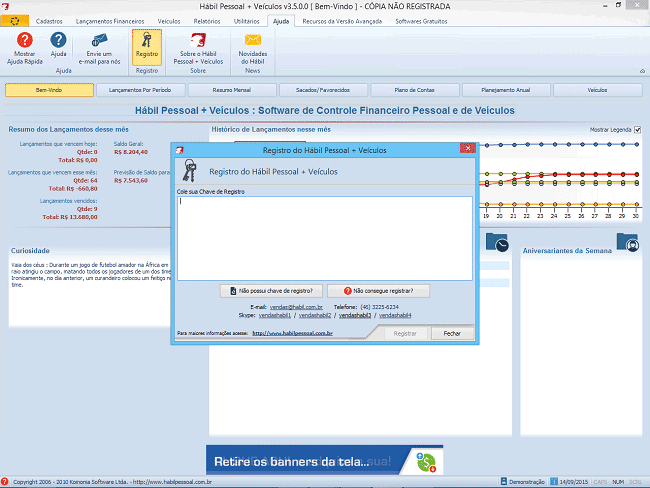Click the Saldo Geral value R$ 8.204,40

point(131,152)
